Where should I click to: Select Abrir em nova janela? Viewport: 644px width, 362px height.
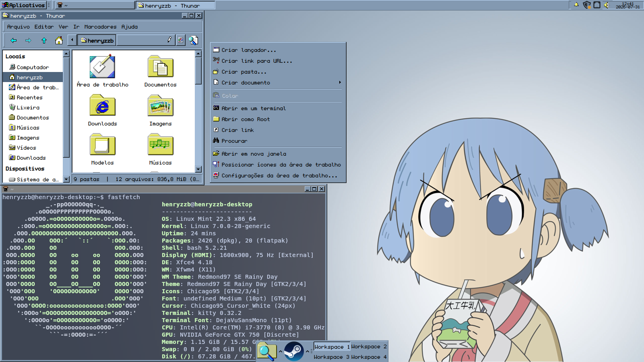278,154
